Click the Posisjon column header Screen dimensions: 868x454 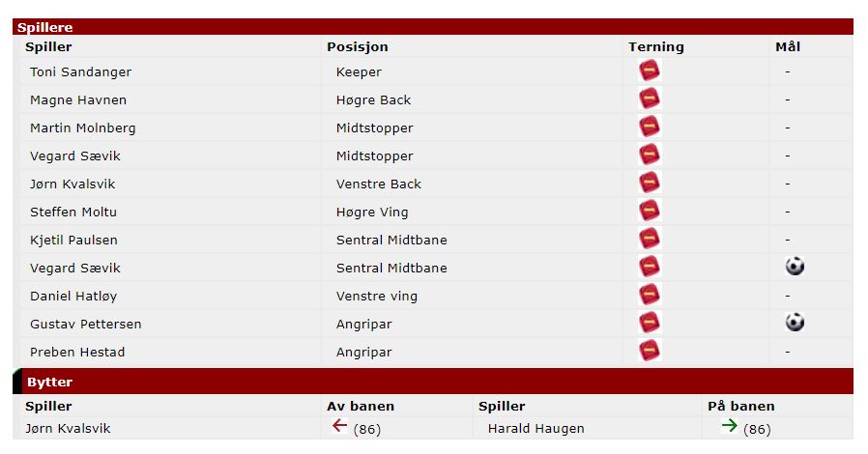coord(357,47)
